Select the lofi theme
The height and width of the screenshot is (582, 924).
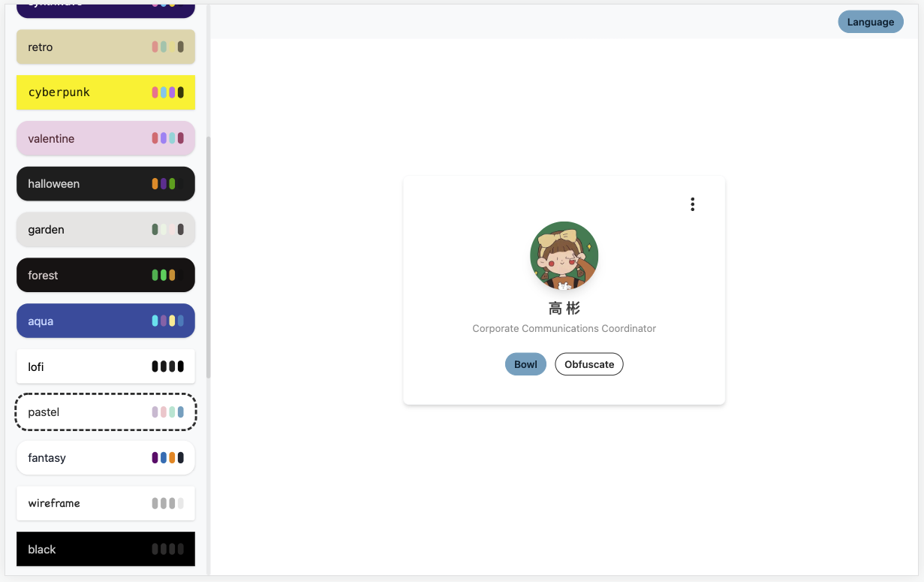[106, 366]
